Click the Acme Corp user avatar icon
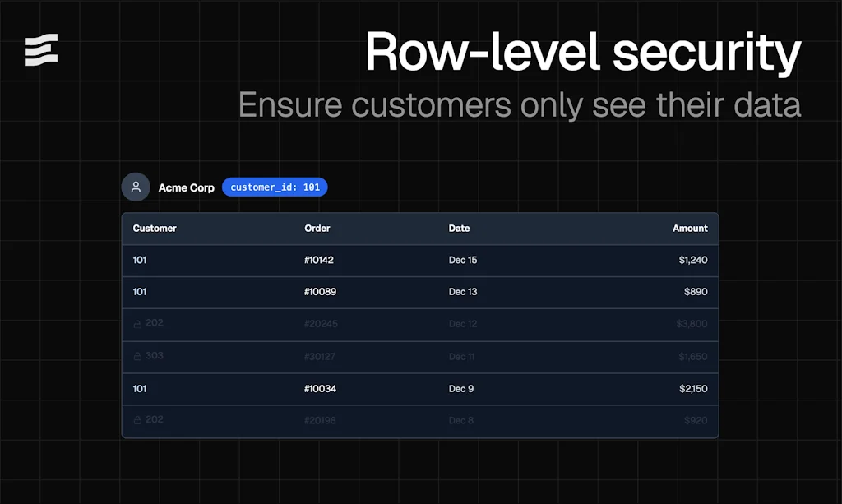842x504 pixels. 136,187
